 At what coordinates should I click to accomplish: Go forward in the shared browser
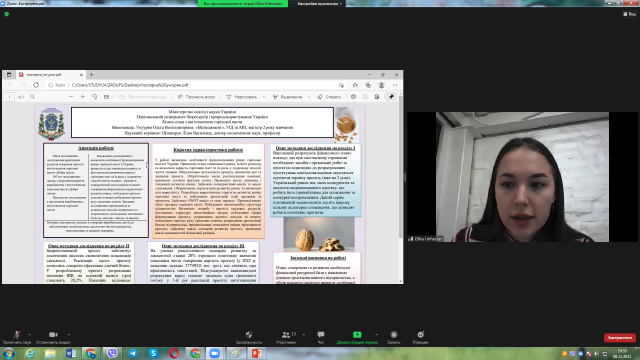tap(23, 85)
